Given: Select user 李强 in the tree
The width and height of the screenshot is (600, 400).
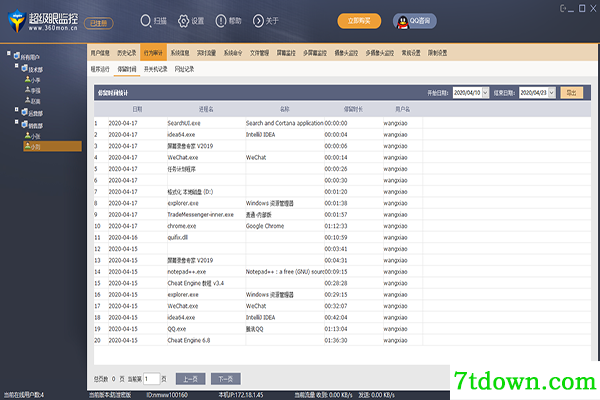Looking at the screenshot, I should pyautogui.click(x=33, y=90).
